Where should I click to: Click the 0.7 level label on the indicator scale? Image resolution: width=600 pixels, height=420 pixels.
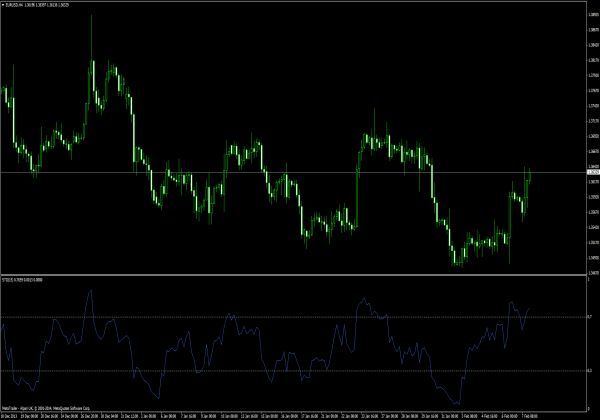click(590, 317)
